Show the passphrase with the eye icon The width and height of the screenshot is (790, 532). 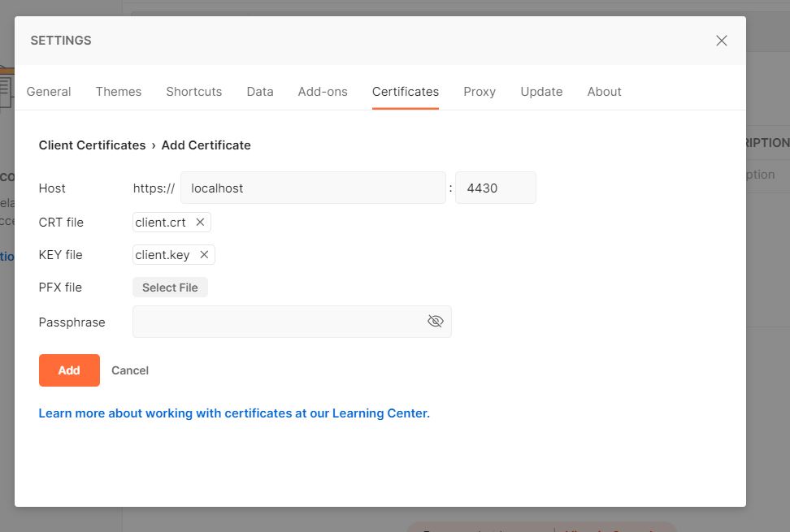pos(436,321)
